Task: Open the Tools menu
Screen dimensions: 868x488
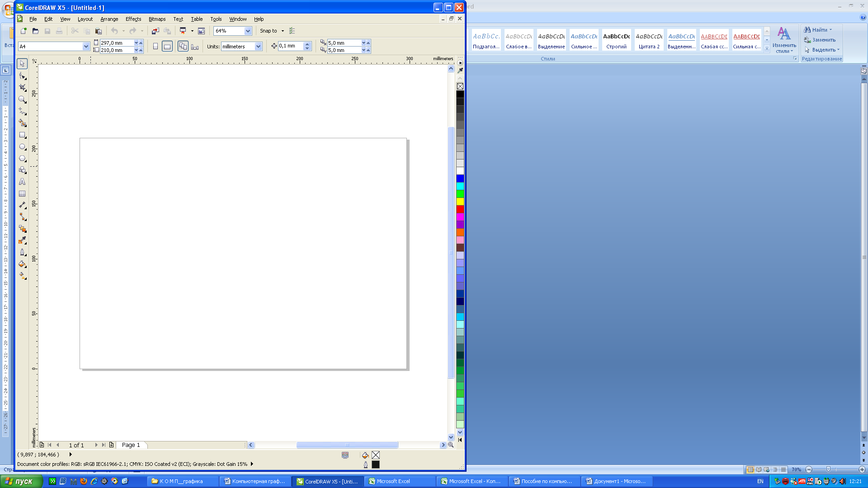Action: [216, 19]
